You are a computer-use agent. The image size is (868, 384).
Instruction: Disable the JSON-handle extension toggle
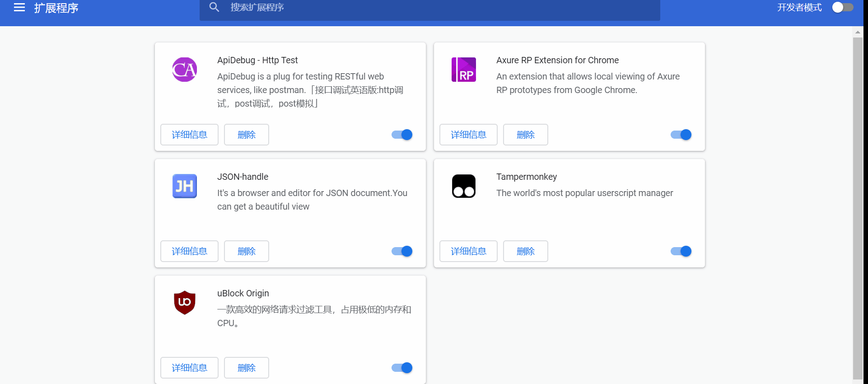tap(402, 251)
